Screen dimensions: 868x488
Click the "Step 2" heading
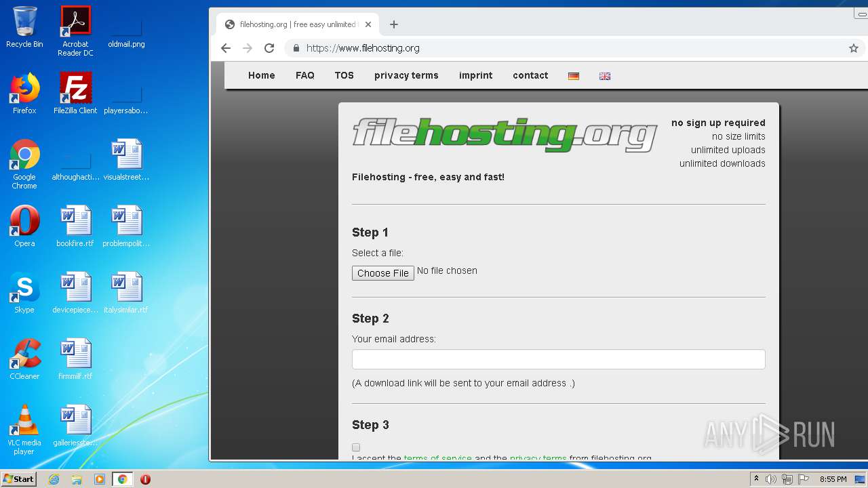point(370,319)
